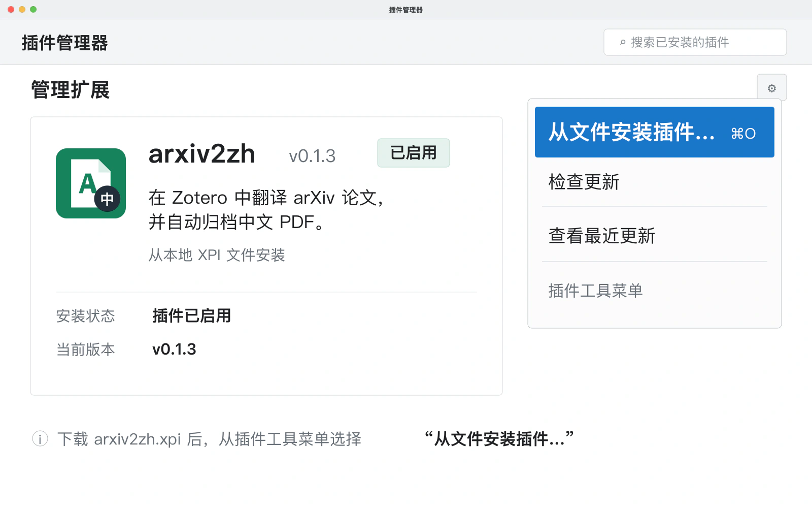This screenshot has height=508, width=812.
Task: Click the 当前版本 label
Action: coord(85,350)
